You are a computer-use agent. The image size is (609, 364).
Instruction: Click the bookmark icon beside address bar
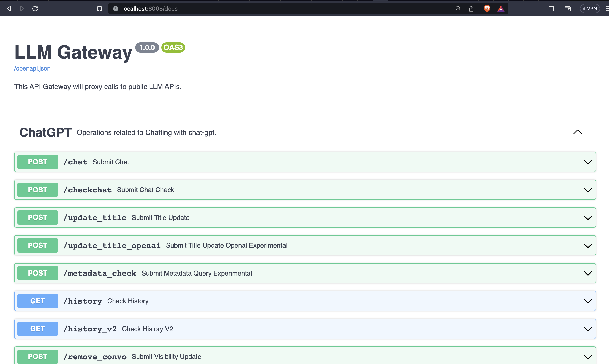(x=99, y=9)
